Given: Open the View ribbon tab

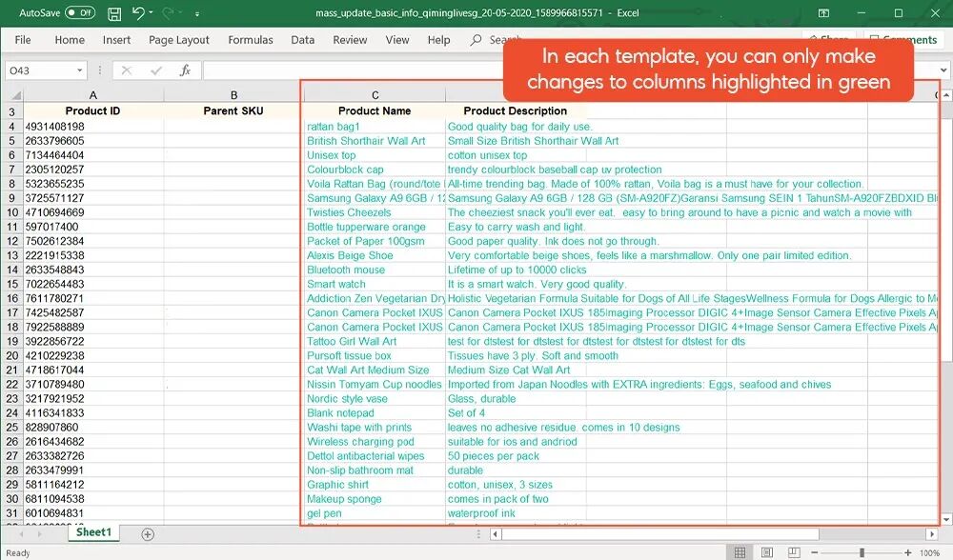Looking at the screenshot, I should 397,39.
